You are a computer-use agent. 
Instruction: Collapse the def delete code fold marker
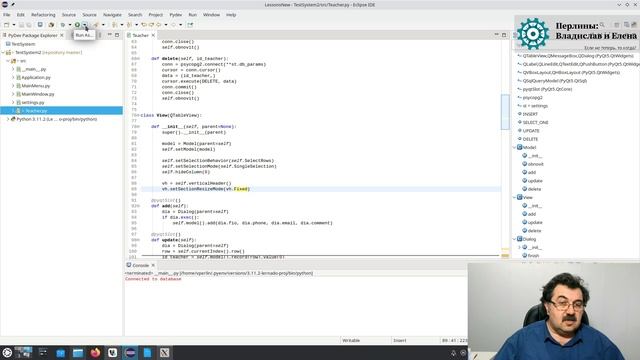[139, 59]
